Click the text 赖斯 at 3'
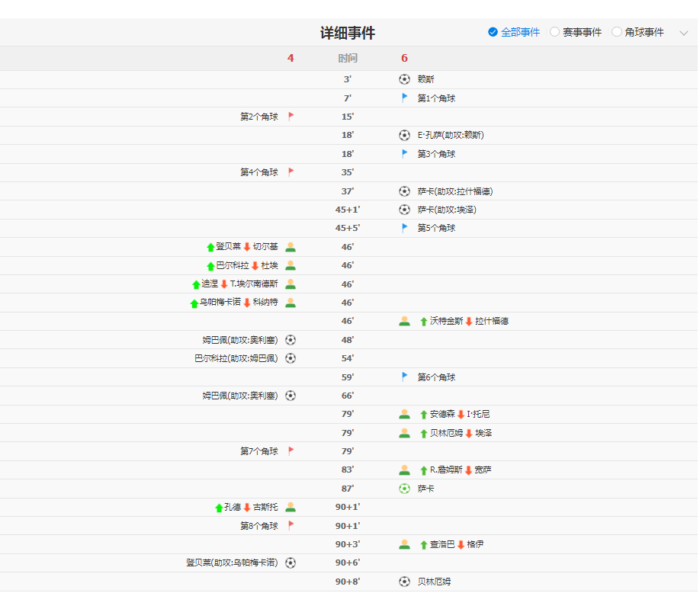700x593 pixels. coord(426,79)
